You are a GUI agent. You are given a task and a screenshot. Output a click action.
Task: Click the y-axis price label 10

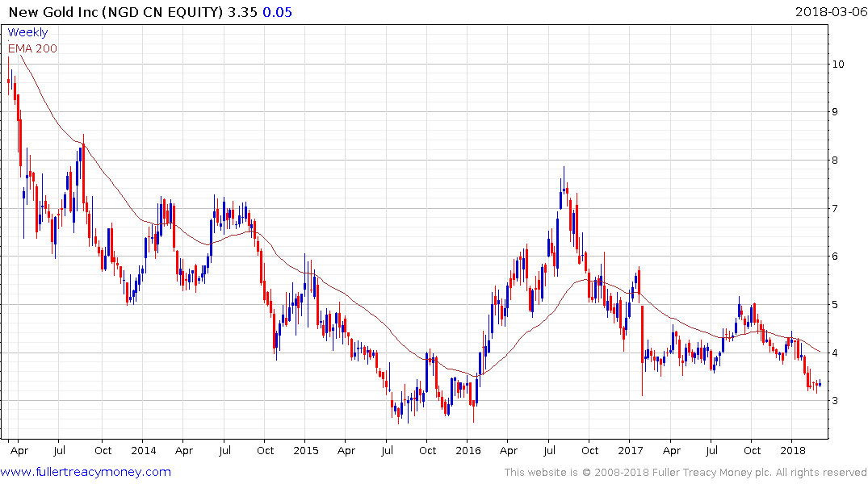click(838, 65)
